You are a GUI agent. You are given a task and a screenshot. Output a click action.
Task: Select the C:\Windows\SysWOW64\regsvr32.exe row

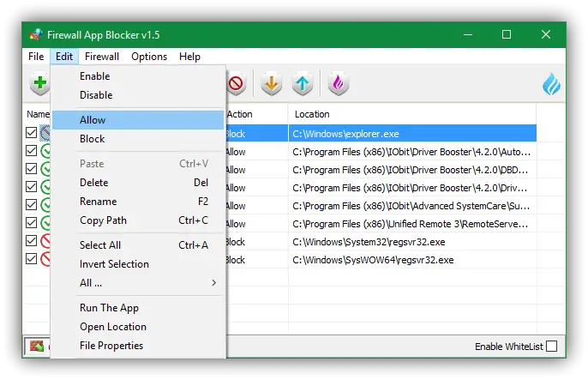tap(412, 260)
